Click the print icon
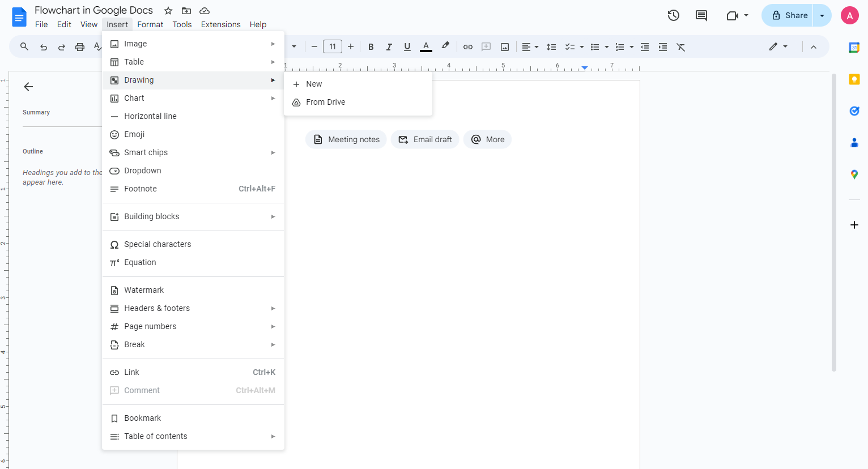The height and width of the screenshot is (469, 868). [x=79, y=46]
